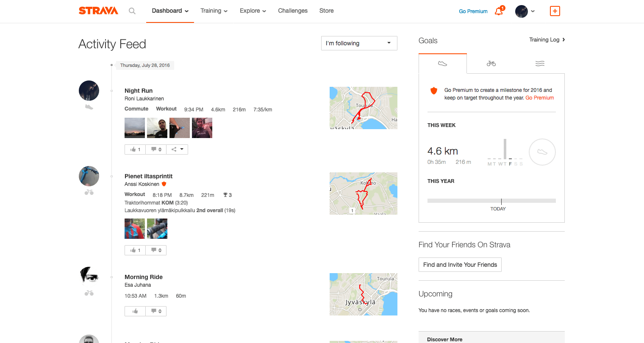Click the circular shoe goal icon
The height and width of the screenshot is (343, 644).
click(542, 152)
